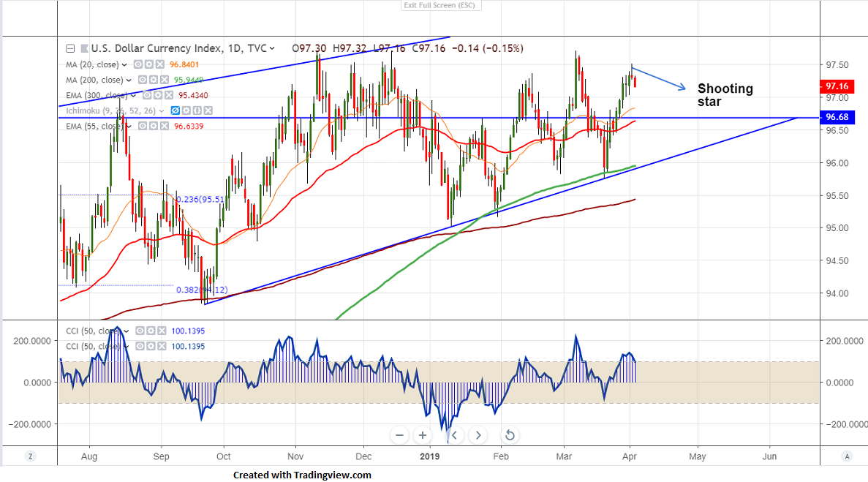Click the EMA 300 value 95.4340
This screenshot has width=868, height=482.
[193, 96]
